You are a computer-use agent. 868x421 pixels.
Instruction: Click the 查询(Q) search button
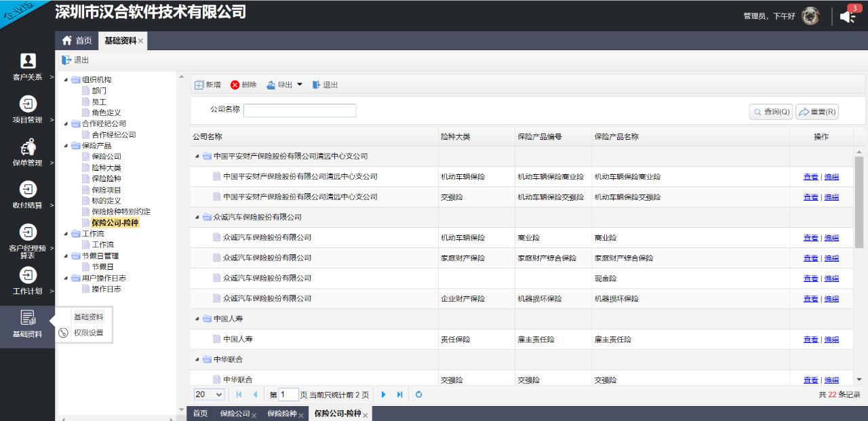pyautogui.click(x=770, y=112)
